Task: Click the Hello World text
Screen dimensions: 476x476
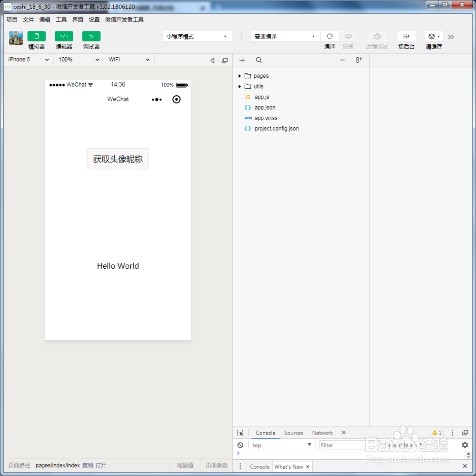Action: click(118, 266)
